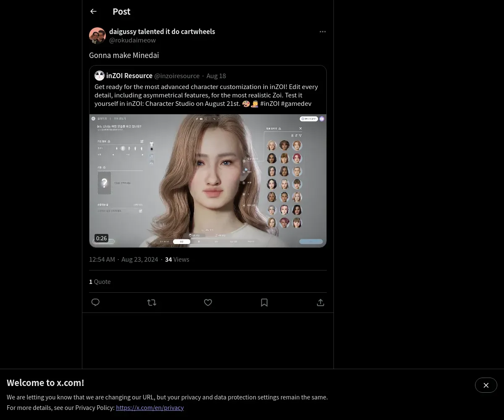This screenshot has width=504, height=420.
Task: Open the post's more options menu
Action: [323, 31]
